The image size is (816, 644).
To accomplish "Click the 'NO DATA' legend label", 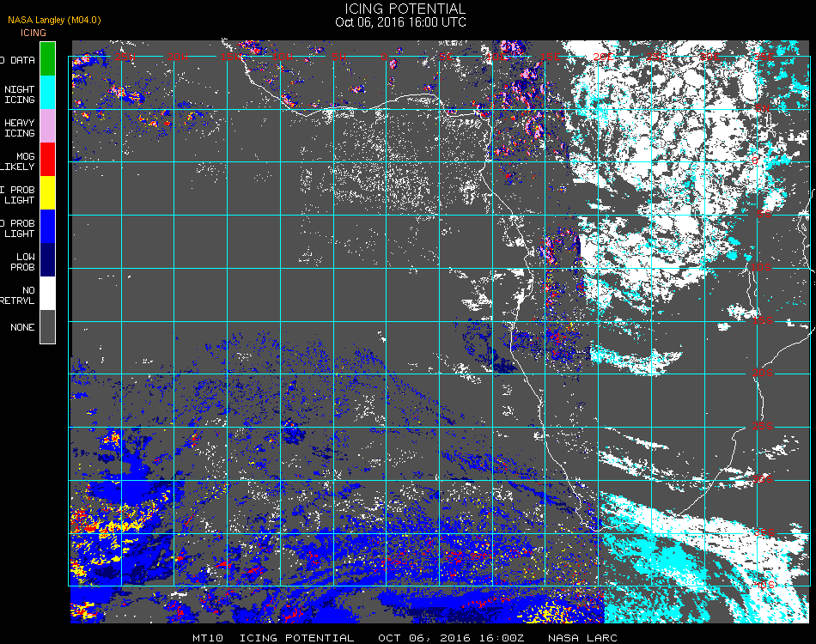I will (x=17, y=60).
